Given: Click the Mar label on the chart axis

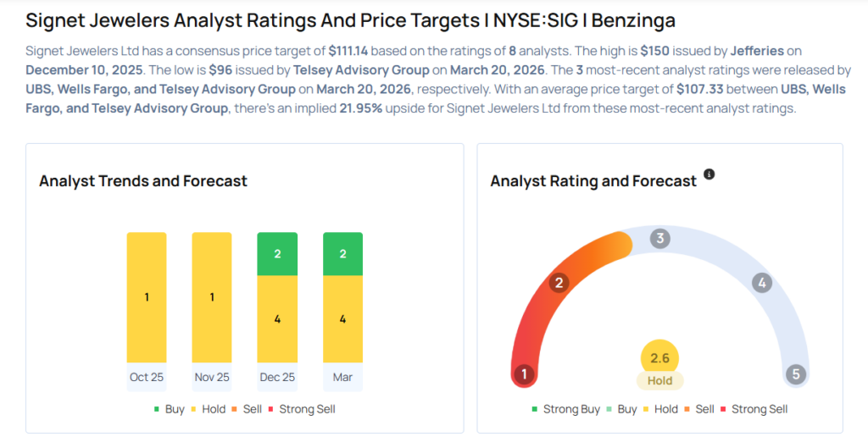Looking at the screenshot, I should click(x=342, y=377).
